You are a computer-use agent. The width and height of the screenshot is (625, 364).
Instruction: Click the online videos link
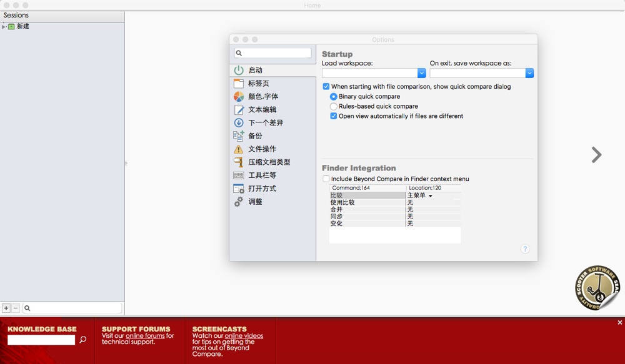(x=244, y=336)
